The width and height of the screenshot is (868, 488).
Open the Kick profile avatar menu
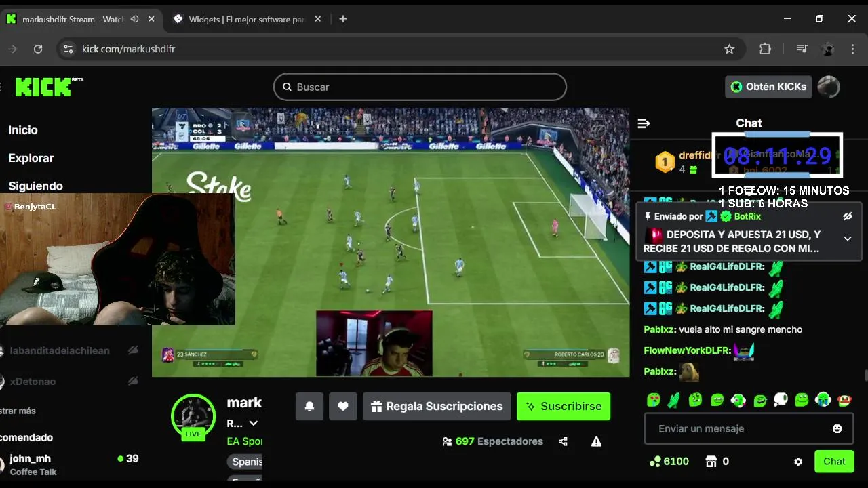pos(829,87)
